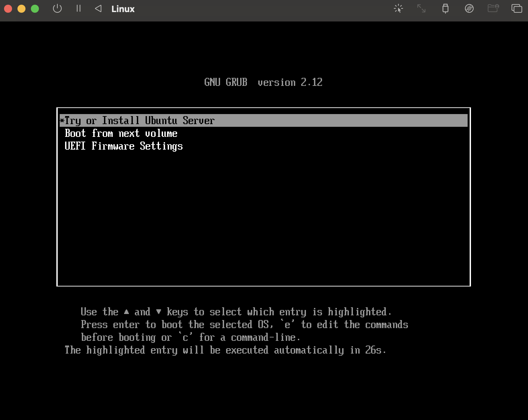Minimize the Linux VM window
528x420 pixels.
pos(21,9)
